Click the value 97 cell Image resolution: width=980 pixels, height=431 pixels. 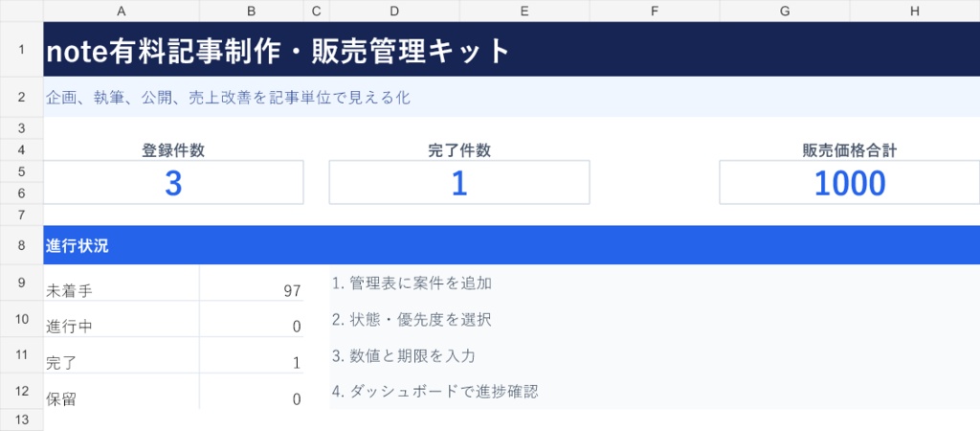pyautogui.click(x=252, y=284)
